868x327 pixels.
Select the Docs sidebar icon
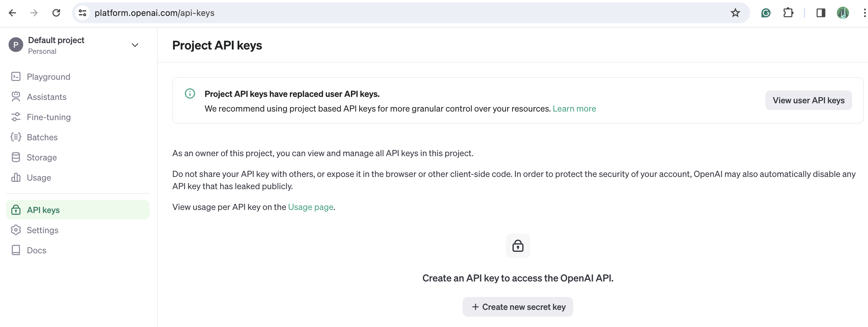(x=16, y=250)
